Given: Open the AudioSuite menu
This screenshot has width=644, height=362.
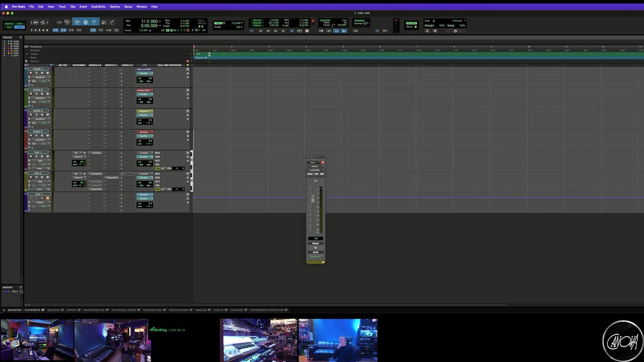Looking at the screenshot, I should click(x=98, y=7).
